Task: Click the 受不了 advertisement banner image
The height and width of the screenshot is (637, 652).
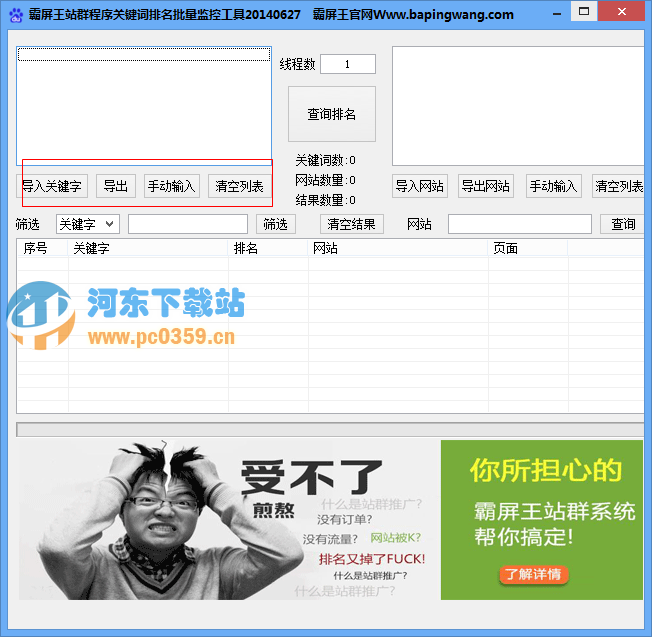Action: (230, 520)
